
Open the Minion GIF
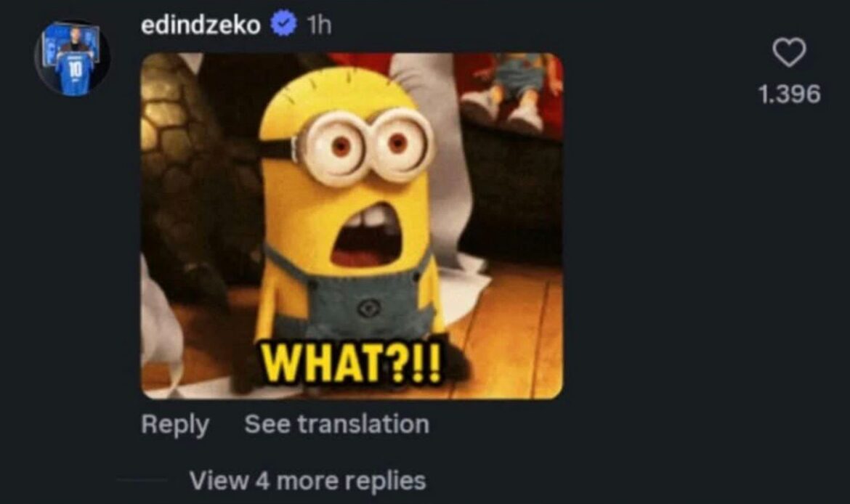click(x=352, y=226)
